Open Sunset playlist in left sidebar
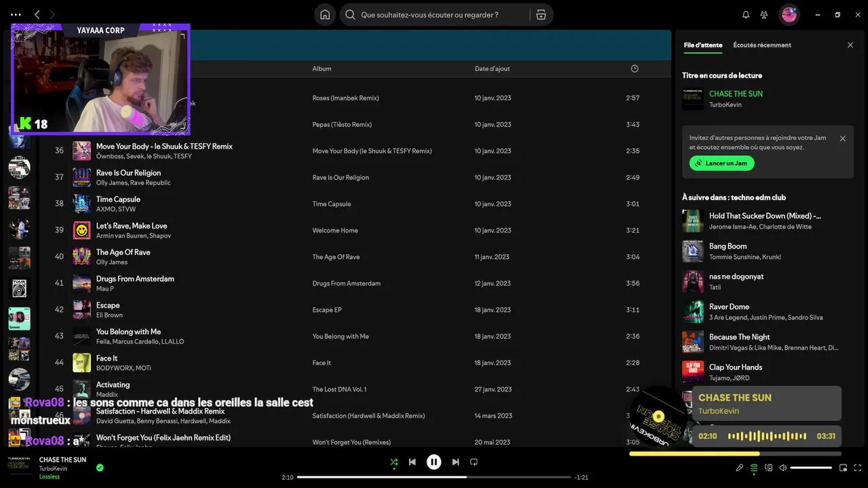868x488 pixels. pyautogui.click(x=19, y=319)
